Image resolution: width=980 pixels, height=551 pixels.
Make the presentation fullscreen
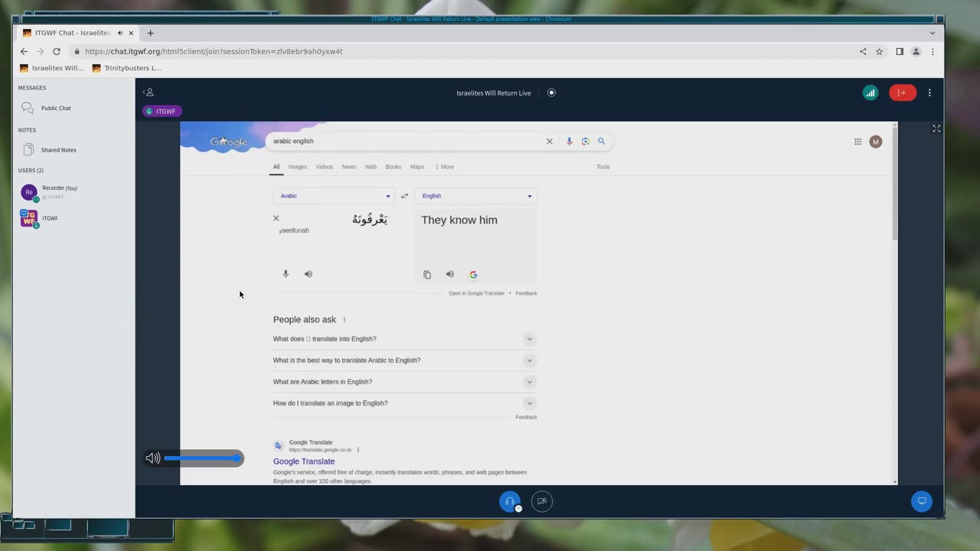pyautogui.click(x=936, y=129)
